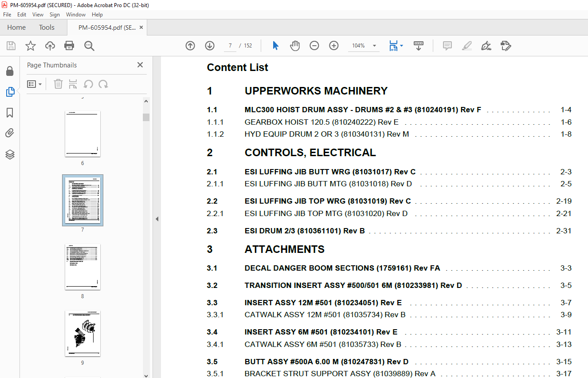Open the sign document pen tool

point(486,46)
